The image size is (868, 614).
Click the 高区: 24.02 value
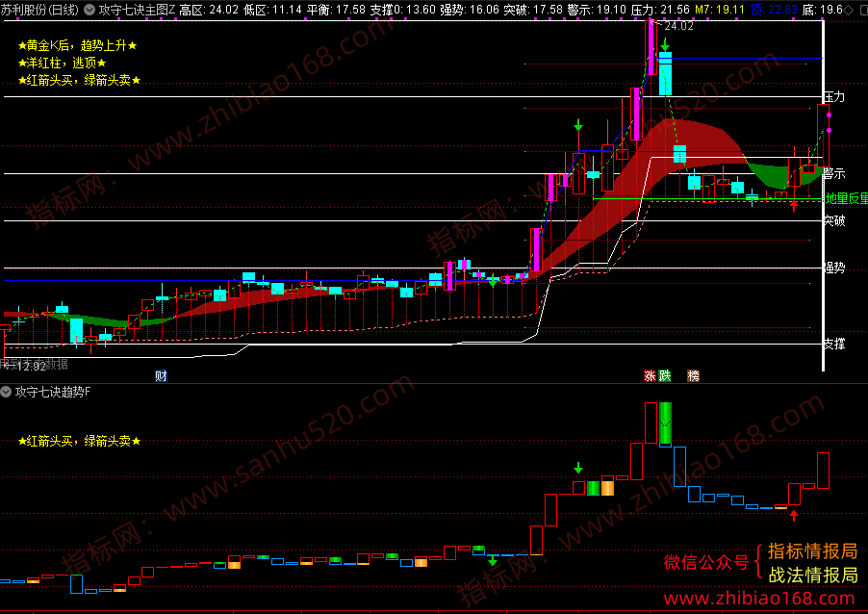pos(209,10)
